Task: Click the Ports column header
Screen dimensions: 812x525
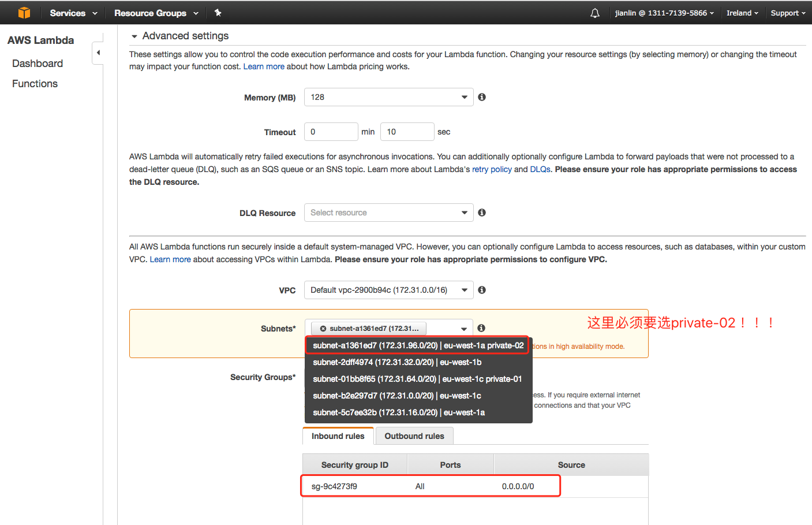Action: coord(451,465)
